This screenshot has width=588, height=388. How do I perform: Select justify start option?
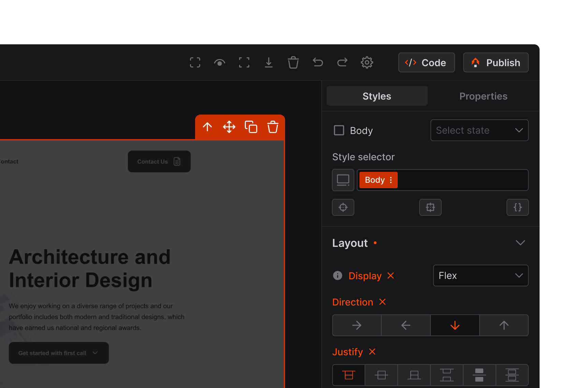pyautogui.click(x=349, y=375)
